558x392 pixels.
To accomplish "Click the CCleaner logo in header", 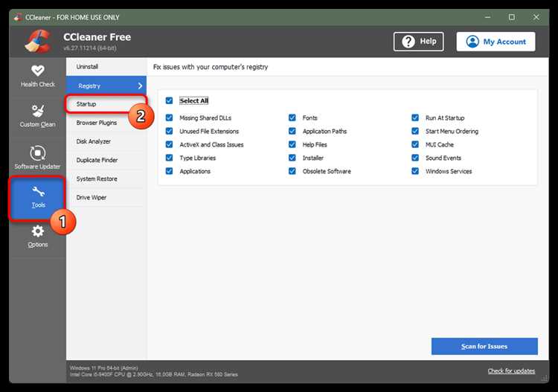I will click(x=37, y=41).
